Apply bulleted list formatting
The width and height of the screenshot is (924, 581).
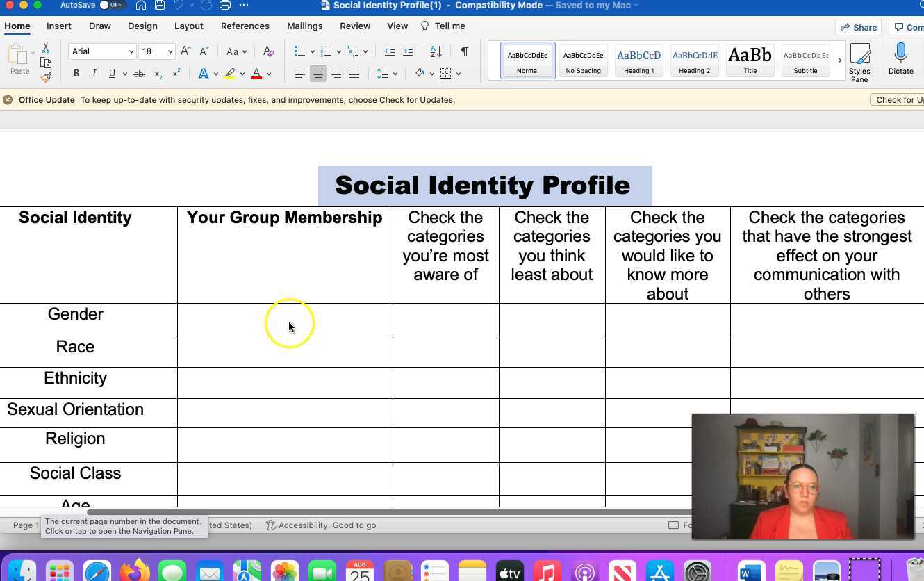tap(299, 51)
